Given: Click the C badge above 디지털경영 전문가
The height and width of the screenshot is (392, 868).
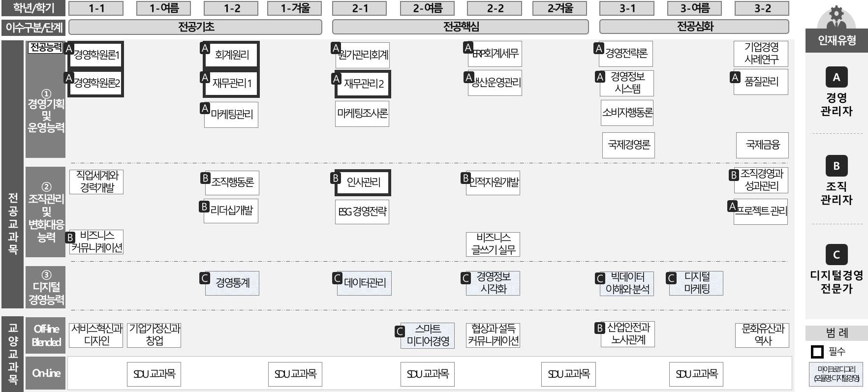Looking at the screenshot, I should (836, 255).
